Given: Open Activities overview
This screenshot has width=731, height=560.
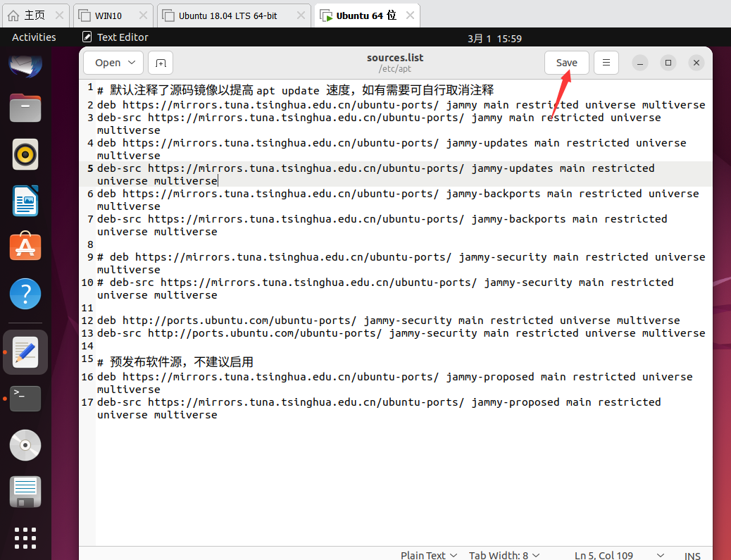Looking at the screenshot, I should [x=34, y=37].
